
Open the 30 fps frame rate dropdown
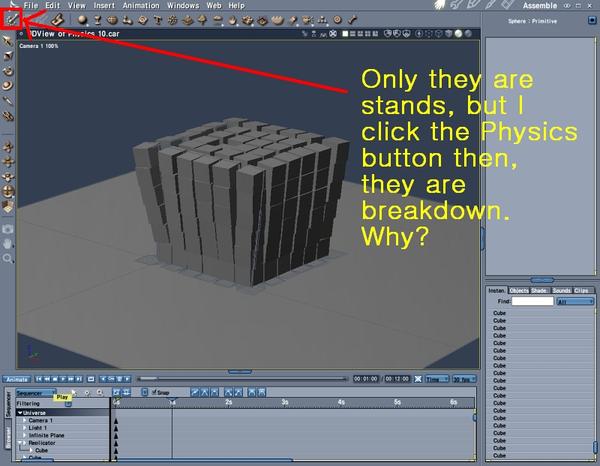[464, 379]
